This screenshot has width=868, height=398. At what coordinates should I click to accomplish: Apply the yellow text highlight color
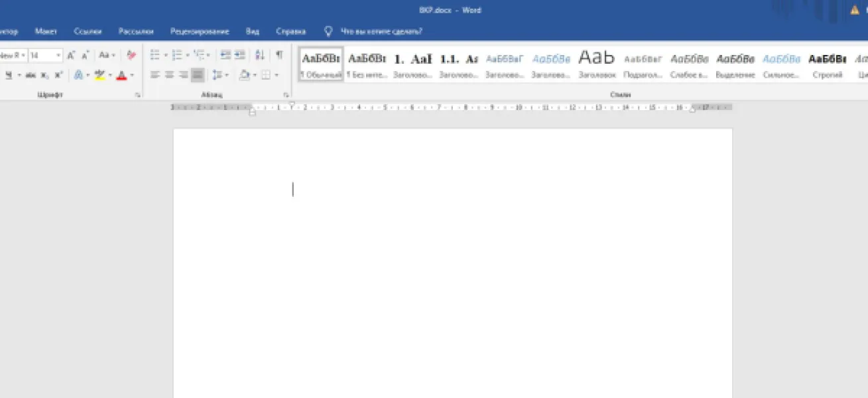(x=100, y=75)
